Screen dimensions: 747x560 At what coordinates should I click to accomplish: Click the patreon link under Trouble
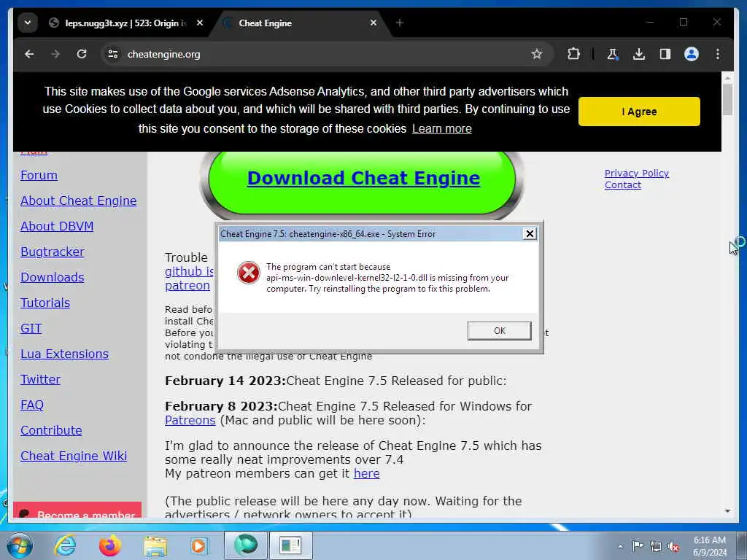coord(187,285)
